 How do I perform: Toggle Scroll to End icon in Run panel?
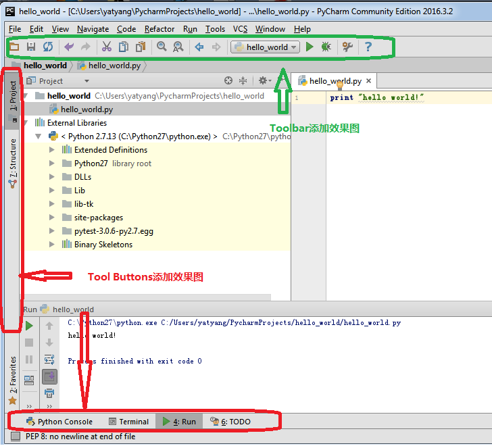(x=49, y=377)
